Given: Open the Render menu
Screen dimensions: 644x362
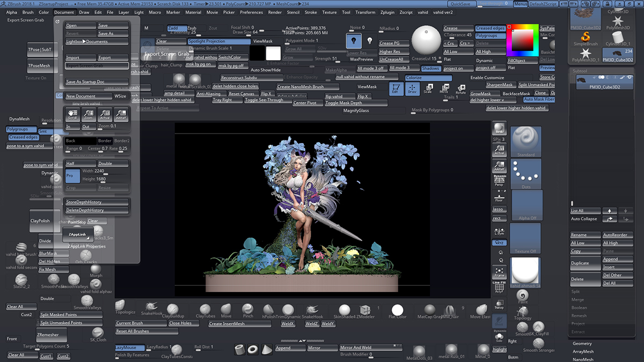Looking at the screenshot, I should pos(275,12).
